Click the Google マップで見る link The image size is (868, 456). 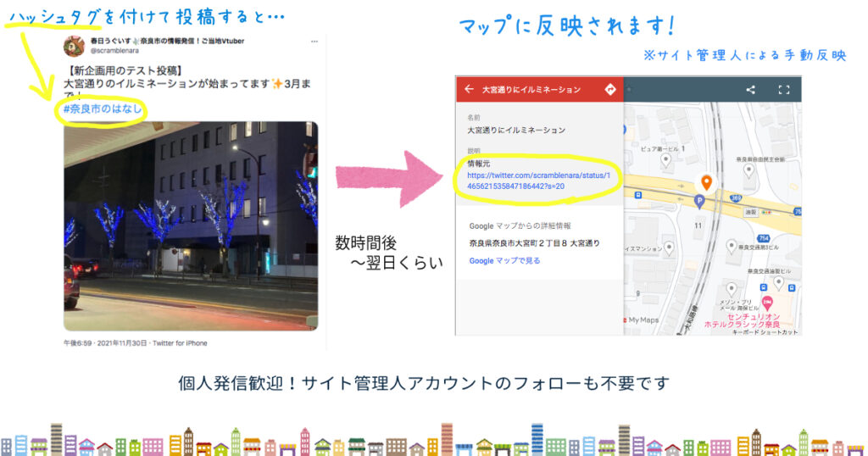[504, 261]
